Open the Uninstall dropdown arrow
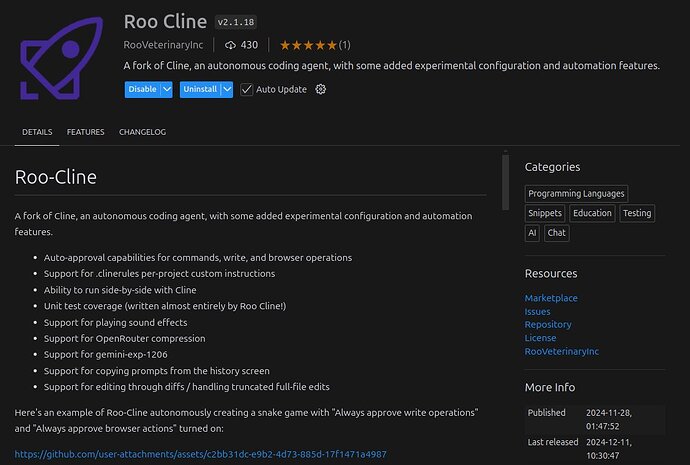 [227, 89]
